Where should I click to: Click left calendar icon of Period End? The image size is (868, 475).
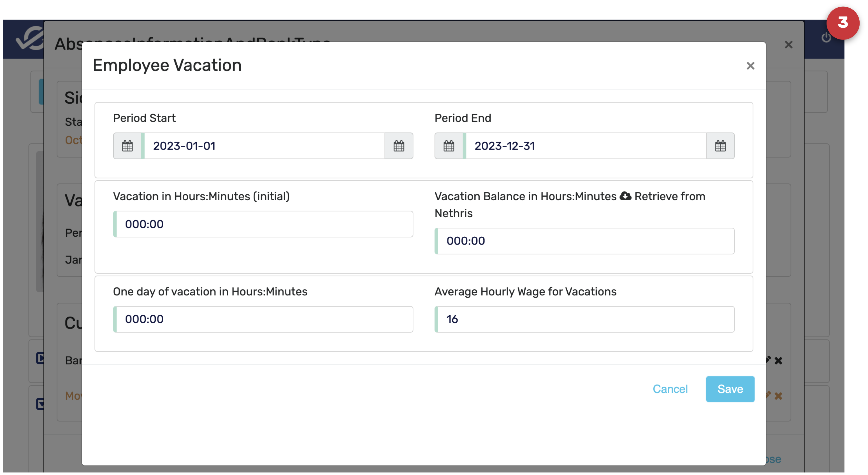pyautogui.click(x=449, y=146)
